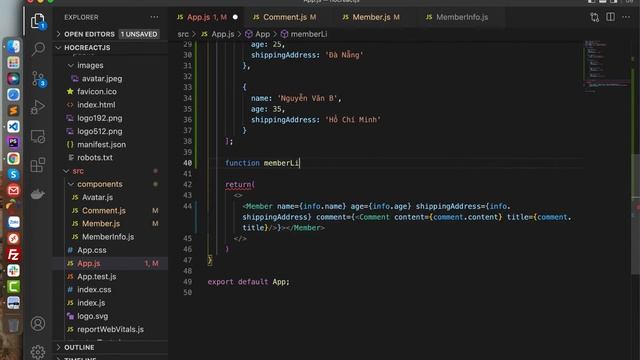This screenshot has height=360, width=640.
Task: Open manifest.json in the file tree
Action: pos(101,144)
